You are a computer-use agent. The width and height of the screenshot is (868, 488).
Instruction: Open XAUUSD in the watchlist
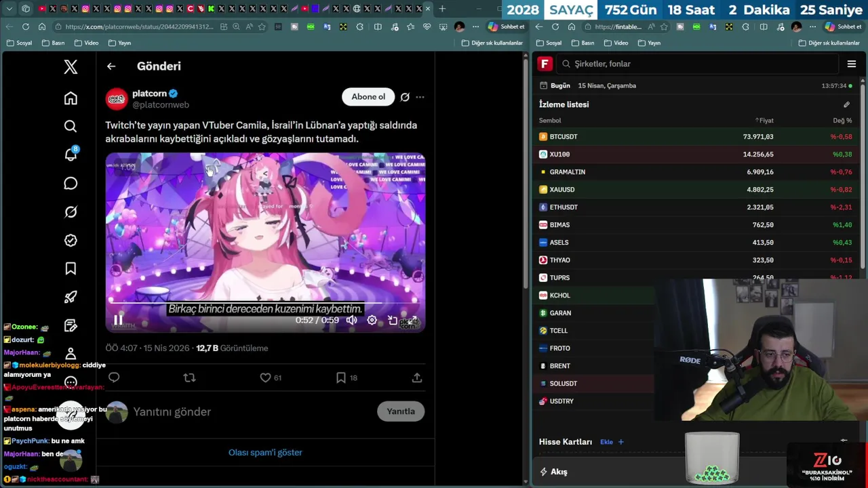click(696, 190)
